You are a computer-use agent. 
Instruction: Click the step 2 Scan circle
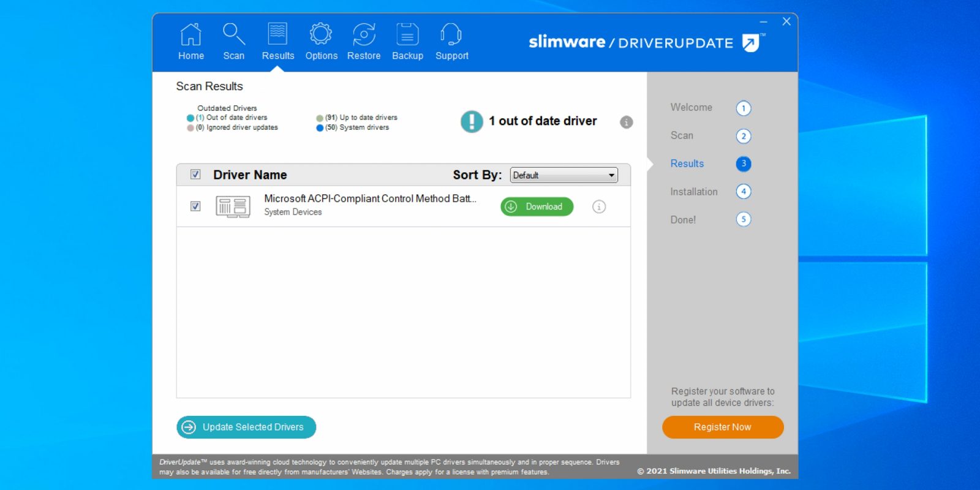pos(743,136)
